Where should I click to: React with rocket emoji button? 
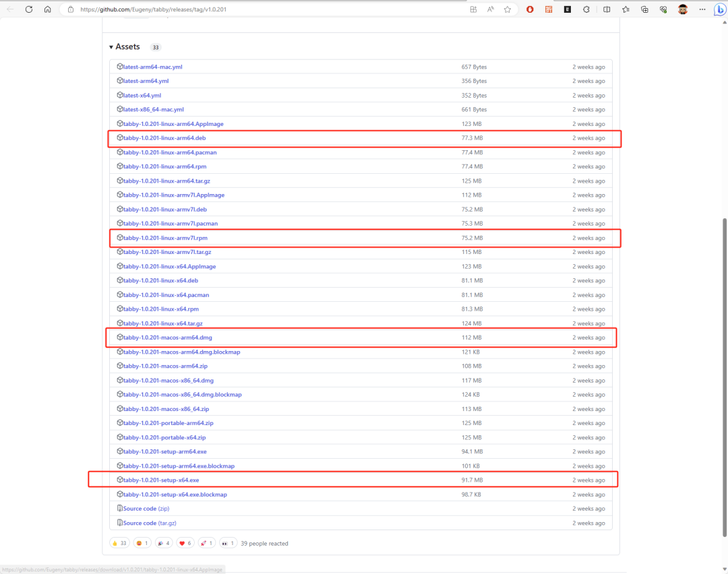click(206, 543)
